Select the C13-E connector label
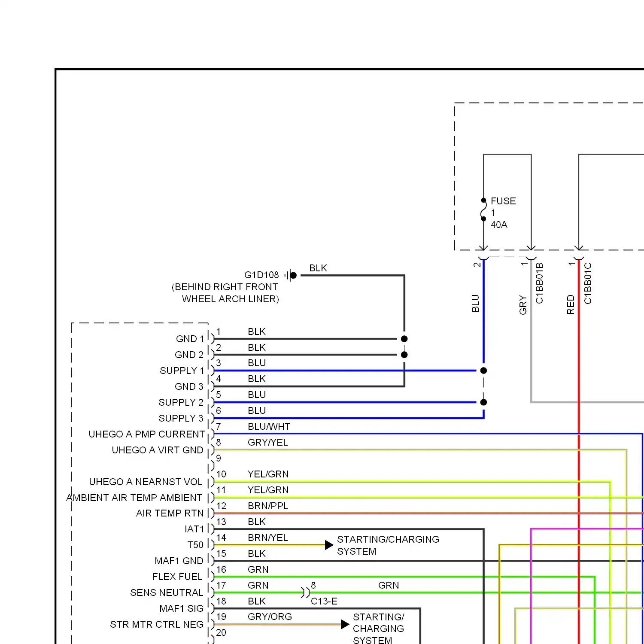Viewport: 644px width, 644px height. pos(324,601)
